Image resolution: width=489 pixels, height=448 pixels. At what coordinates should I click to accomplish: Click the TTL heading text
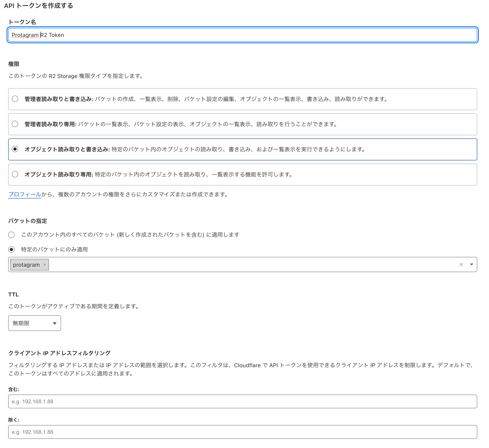point(13,295)
